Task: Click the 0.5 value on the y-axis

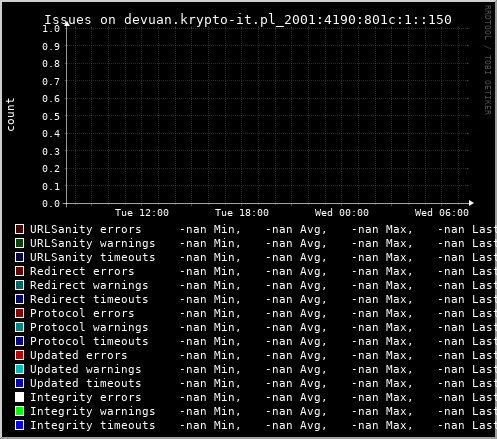Action: pos(51,116)
